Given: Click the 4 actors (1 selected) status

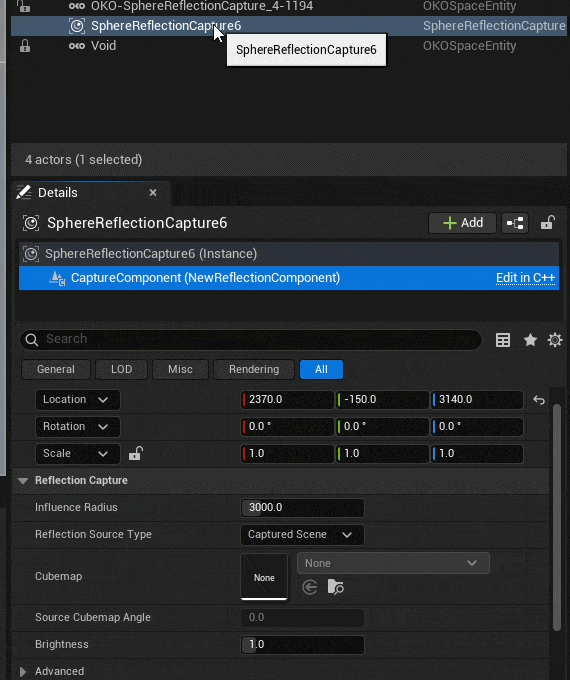Looking at the screenshot, I should 83,160.
